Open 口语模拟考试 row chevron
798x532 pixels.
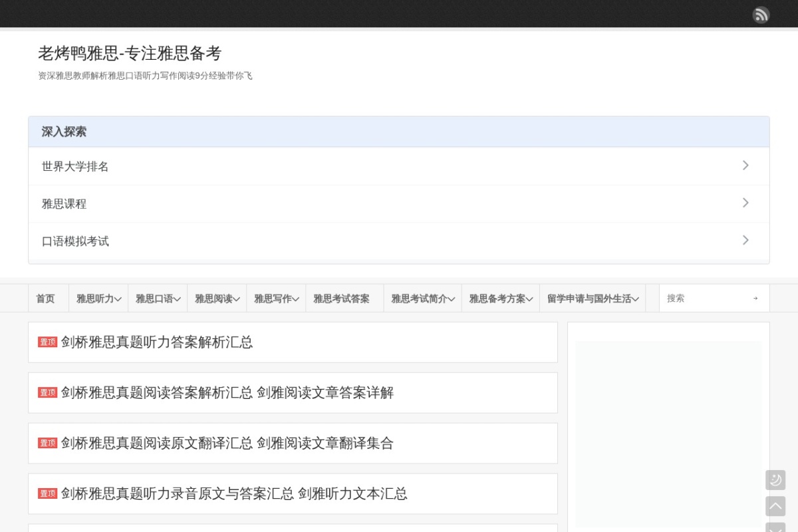pos(745,240)
